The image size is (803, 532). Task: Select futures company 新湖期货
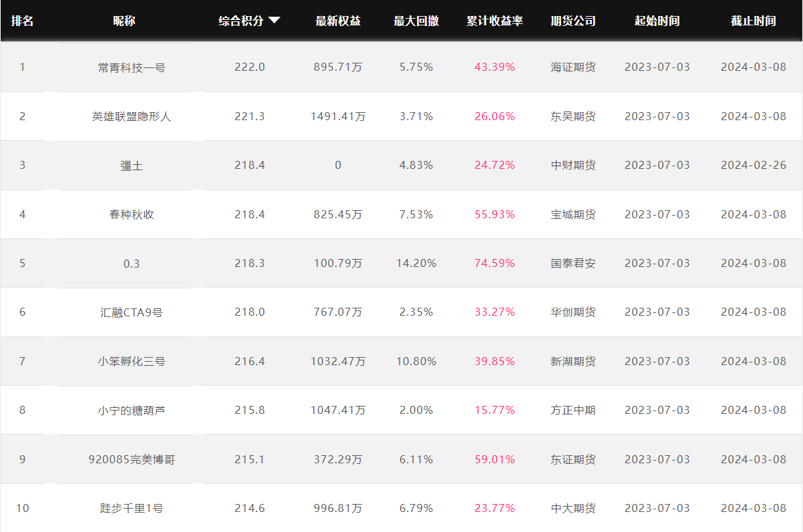coord(573,361)
